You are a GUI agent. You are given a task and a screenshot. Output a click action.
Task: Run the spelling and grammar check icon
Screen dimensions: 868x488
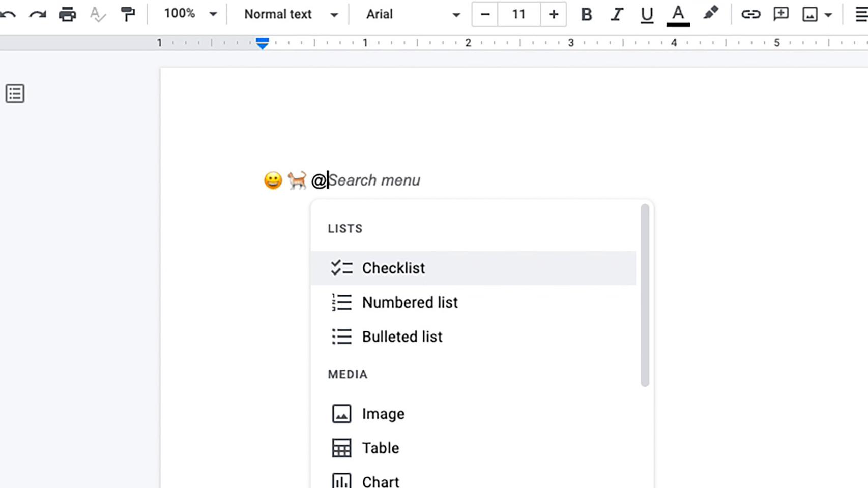(x=97, y=14)
